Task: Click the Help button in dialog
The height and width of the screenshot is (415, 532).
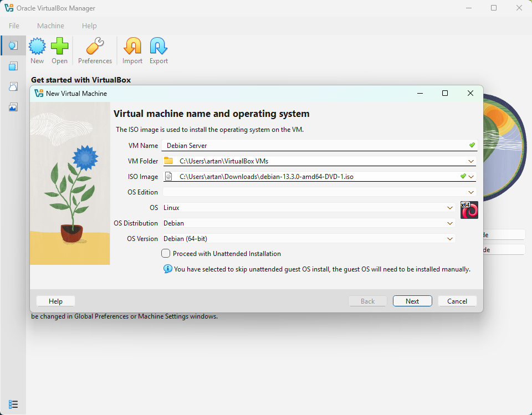Action: click(x=55, y=301)
